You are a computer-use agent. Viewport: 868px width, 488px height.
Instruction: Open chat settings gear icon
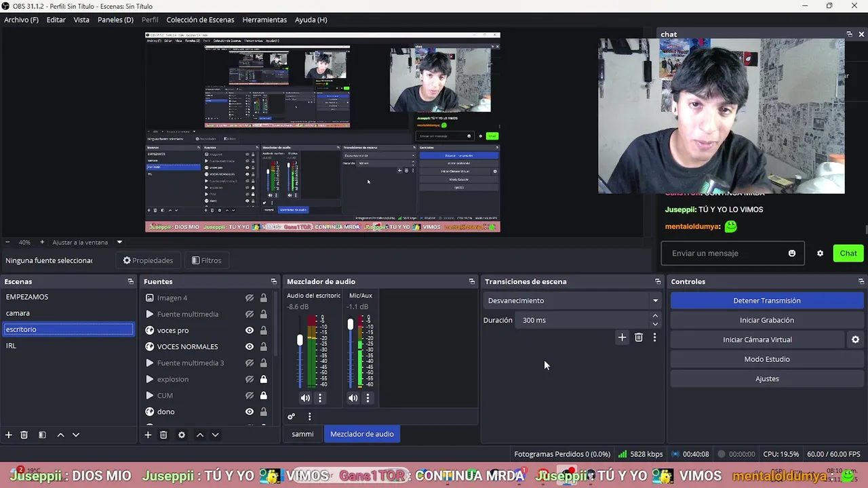point(820,253)
